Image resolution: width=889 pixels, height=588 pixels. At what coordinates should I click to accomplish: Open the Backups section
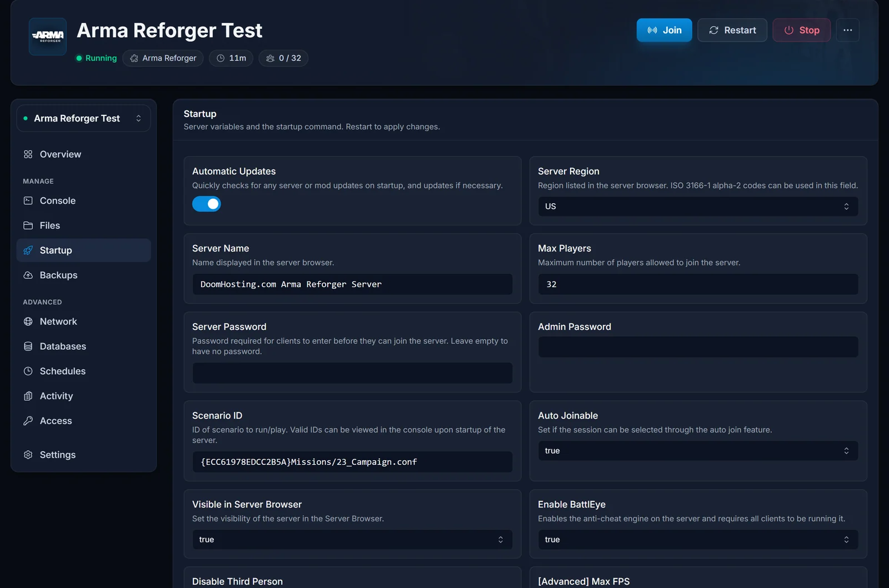83,275
